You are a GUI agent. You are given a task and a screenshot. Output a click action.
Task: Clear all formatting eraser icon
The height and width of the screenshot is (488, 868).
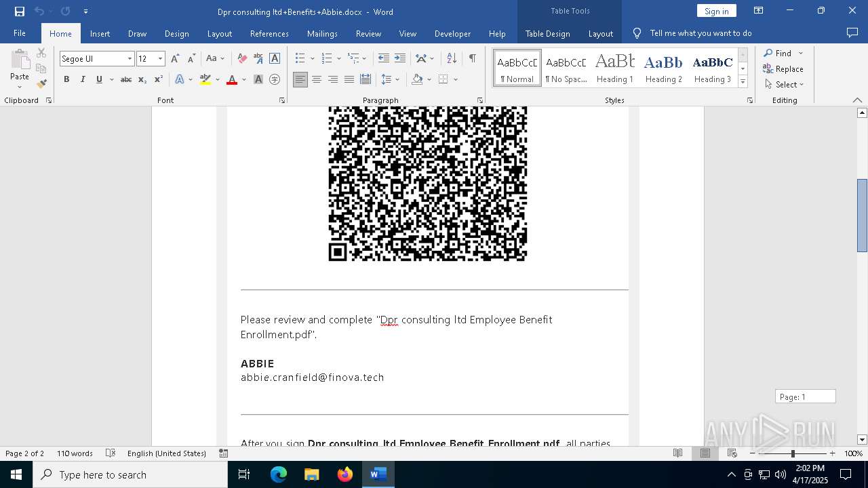(242, 58)
